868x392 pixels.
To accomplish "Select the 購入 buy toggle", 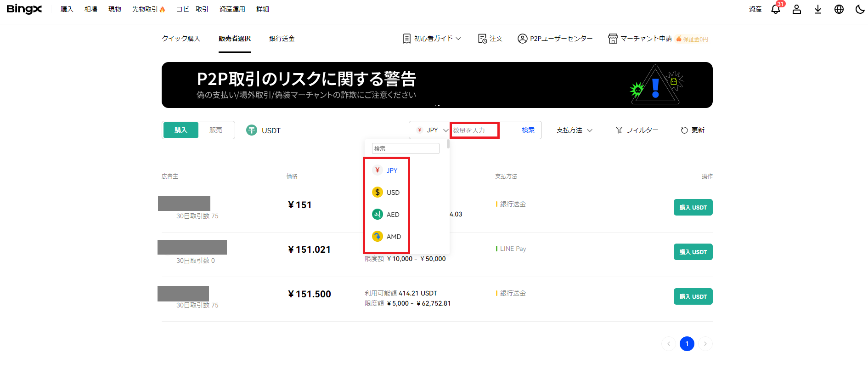I will (181, 130).
